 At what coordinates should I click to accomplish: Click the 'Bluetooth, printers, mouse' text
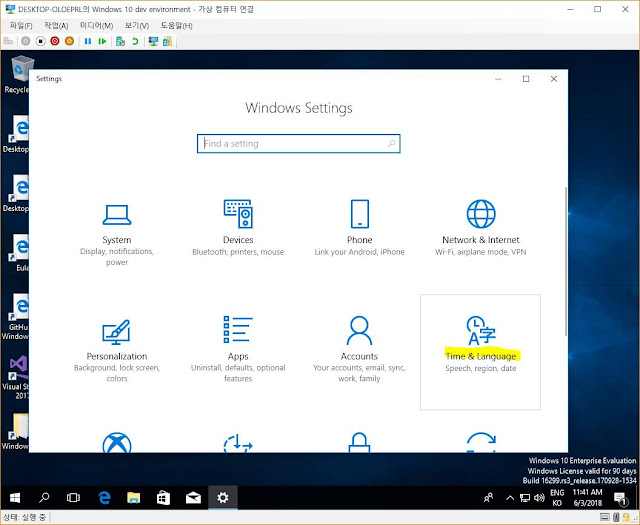click(x=238, y=252)
